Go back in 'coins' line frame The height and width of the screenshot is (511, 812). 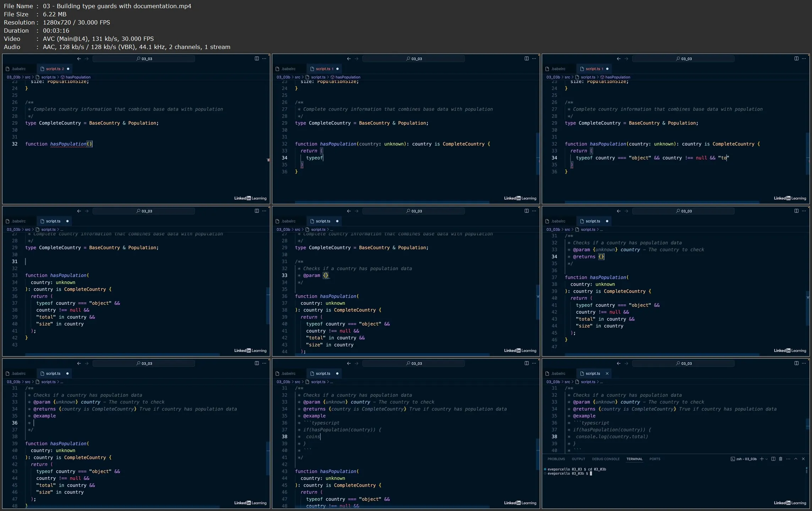pyautogui.click(x=349, y=363)
